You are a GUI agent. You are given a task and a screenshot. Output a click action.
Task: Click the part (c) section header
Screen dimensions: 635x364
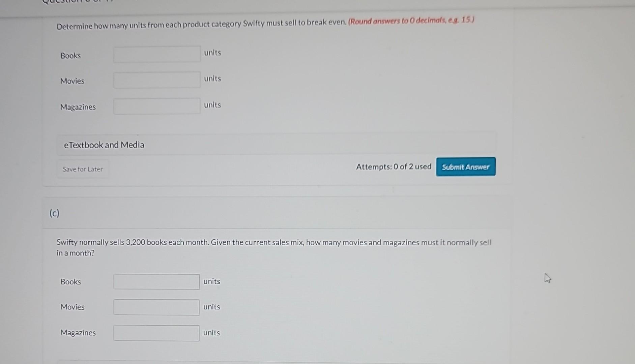click(x=54, y=213)
